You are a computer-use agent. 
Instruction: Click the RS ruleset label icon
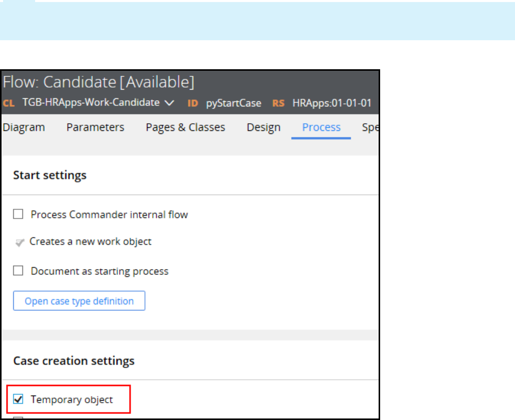pos(278,103)
